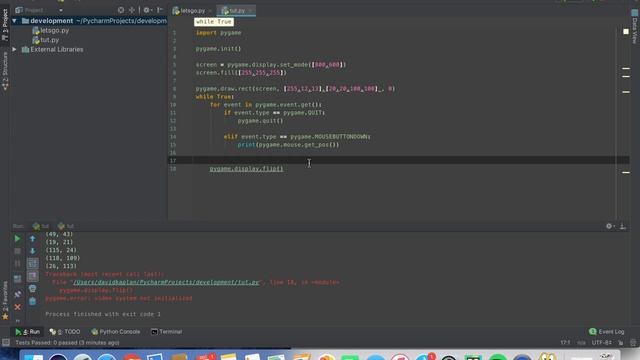
Task: Close the letsgo.py editor tab
Action: pyautogui.click(x=210, y=11)
